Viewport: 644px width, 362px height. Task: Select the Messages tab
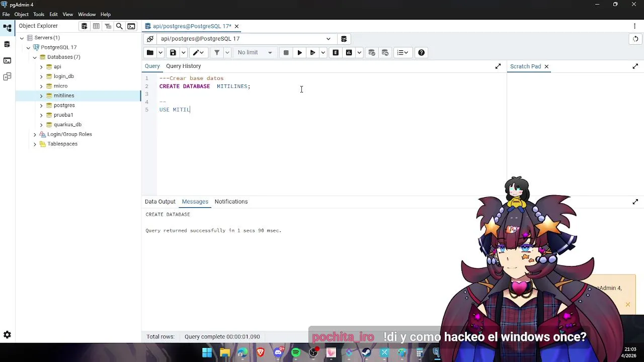(x=195, y=202)
